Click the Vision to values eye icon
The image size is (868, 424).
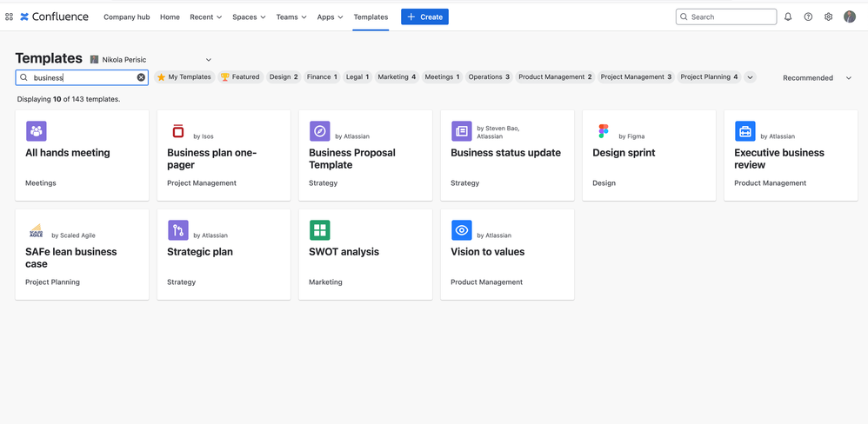tap(462, 230)
